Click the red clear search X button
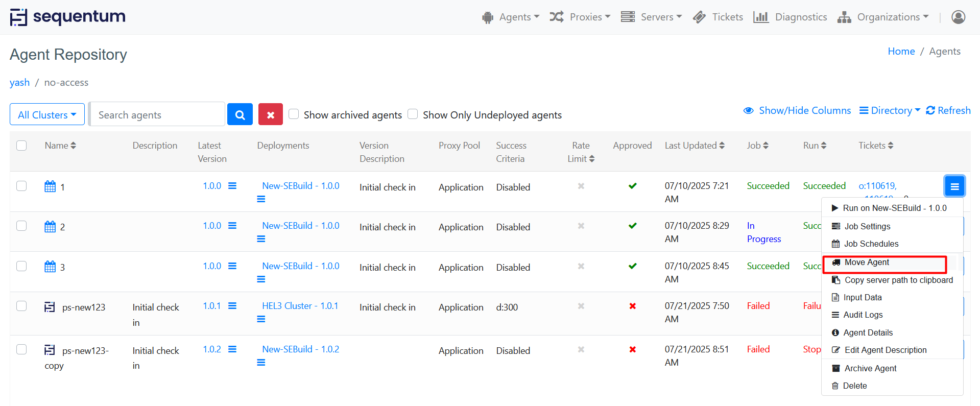This screenshot has height=406, width=980. coord(270,114)
